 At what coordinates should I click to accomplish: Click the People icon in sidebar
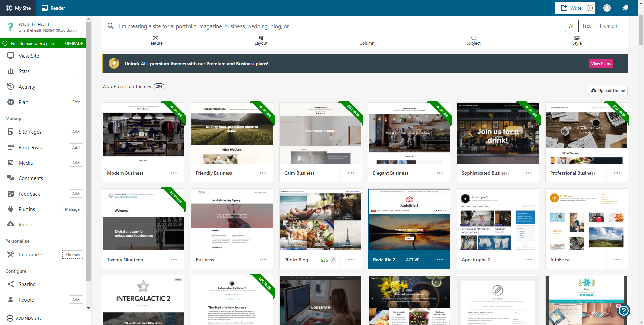point(11,300)
